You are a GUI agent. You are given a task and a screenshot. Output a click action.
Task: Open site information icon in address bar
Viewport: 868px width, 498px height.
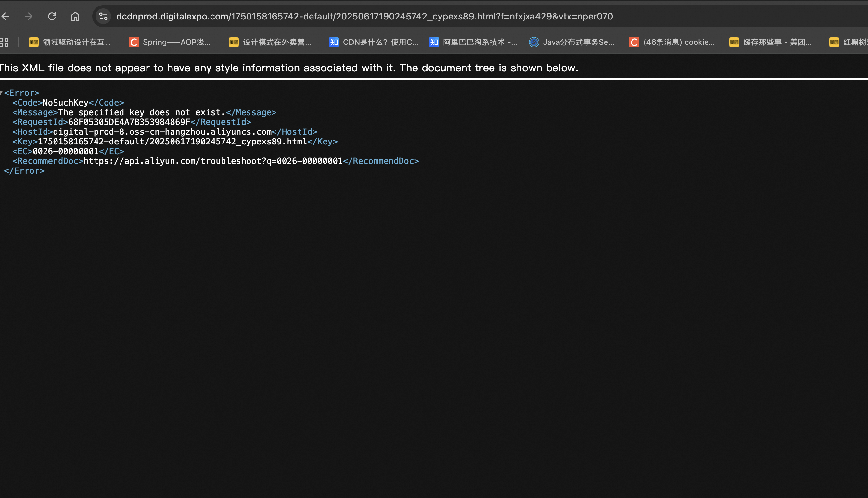(103, 16)
